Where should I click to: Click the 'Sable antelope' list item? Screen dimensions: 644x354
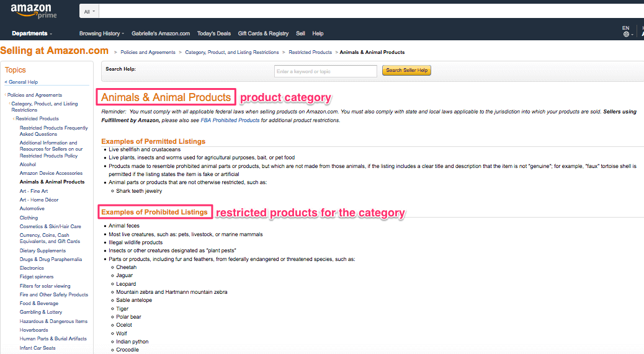click(x=134, y=300)
